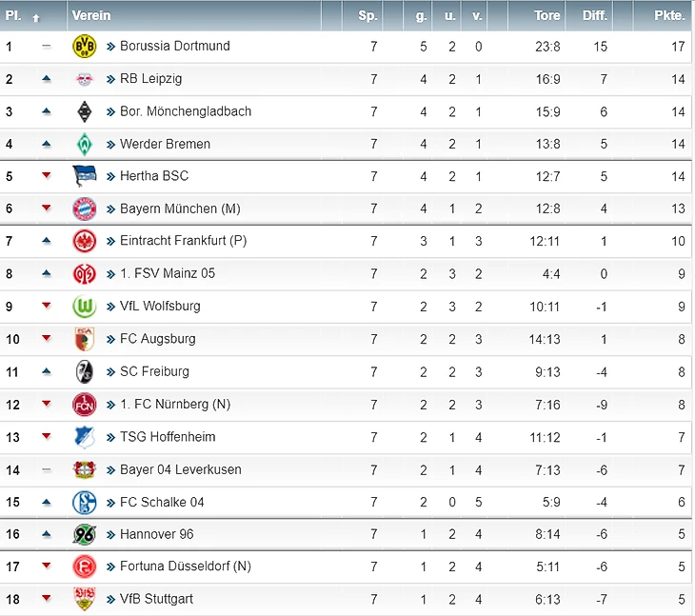
Task: Click the VfL Wolfsburg logo
Action: (x=85, y=307)
